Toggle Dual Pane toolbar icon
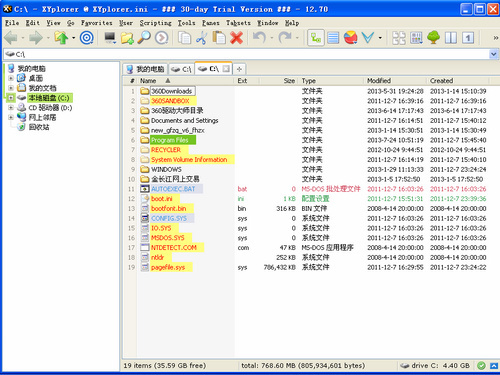The image size is (500, 375). tap(451, 38)
